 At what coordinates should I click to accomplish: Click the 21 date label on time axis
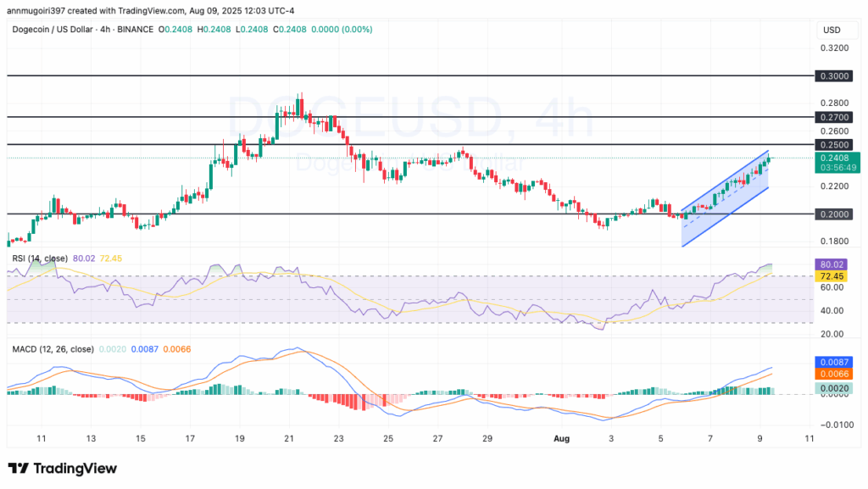(288, 439)
